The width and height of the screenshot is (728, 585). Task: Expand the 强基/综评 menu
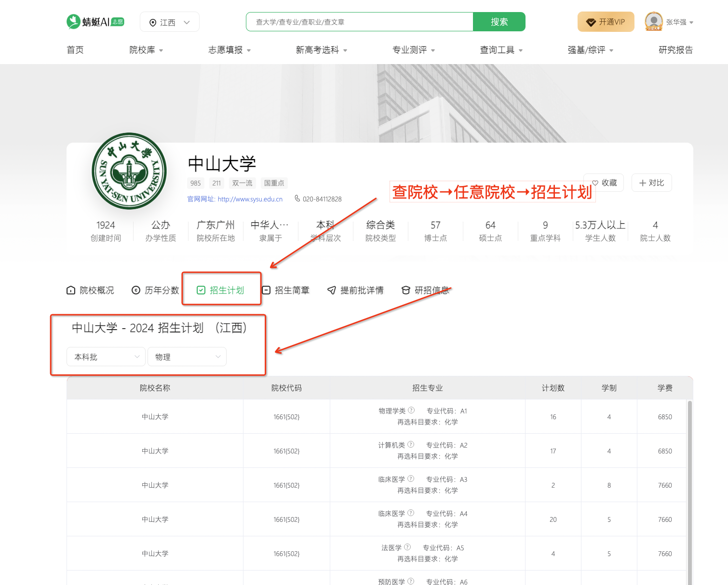coord(591,50)
